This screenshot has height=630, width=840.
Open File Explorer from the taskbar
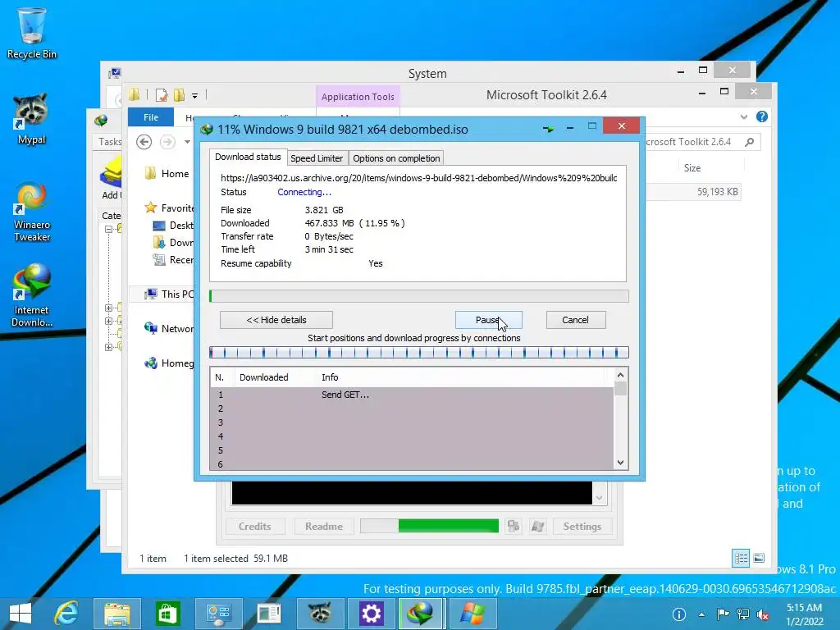coord(116,614)
